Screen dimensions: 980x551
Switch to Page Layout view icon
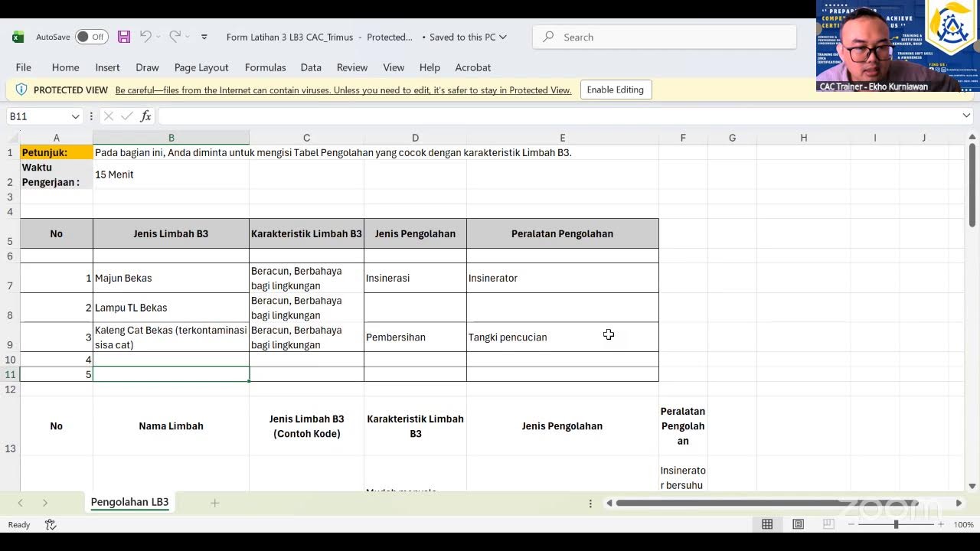pyautogui.click(x=798, y=524)
